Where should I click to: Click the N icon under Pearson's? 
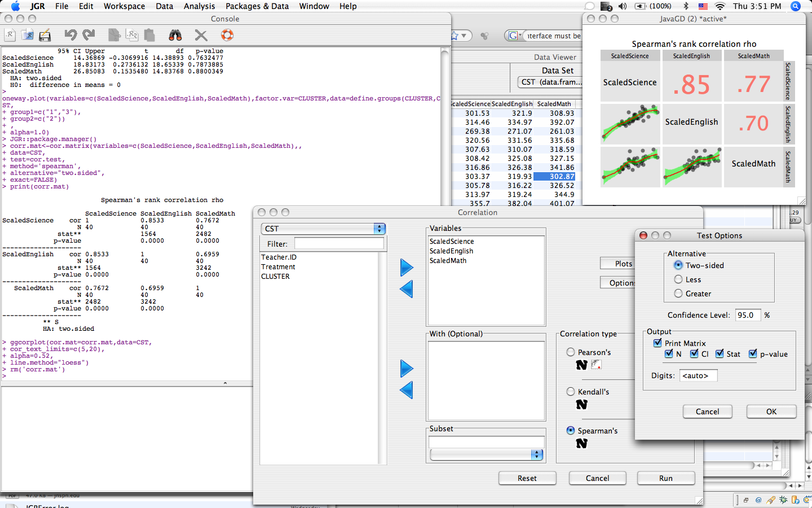582,365
